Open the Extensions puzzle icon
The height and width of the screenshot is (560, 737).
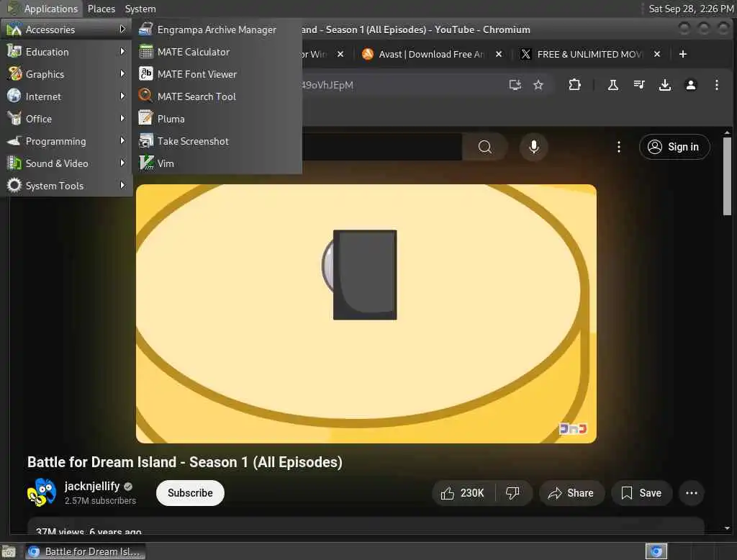coord(574,85)
